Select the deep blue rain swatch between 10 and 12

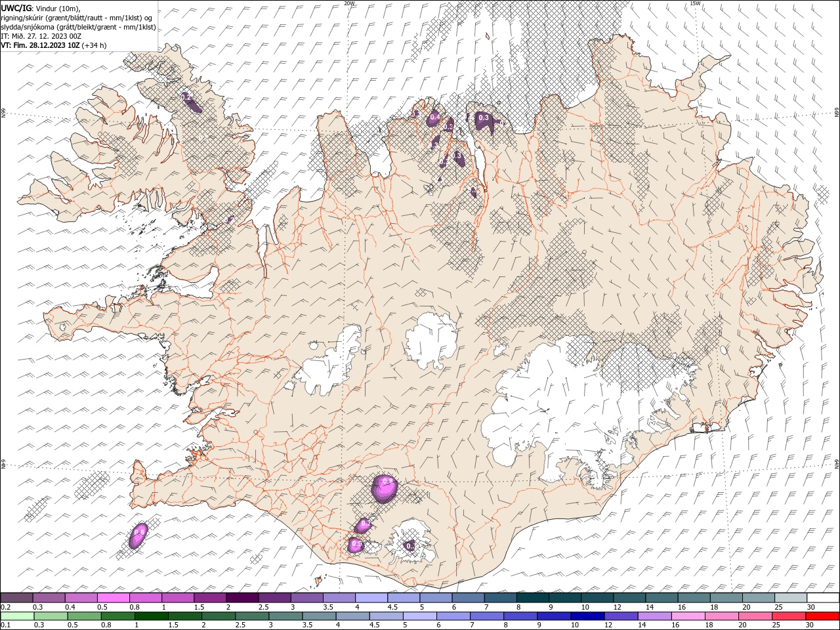coord(588,616)
